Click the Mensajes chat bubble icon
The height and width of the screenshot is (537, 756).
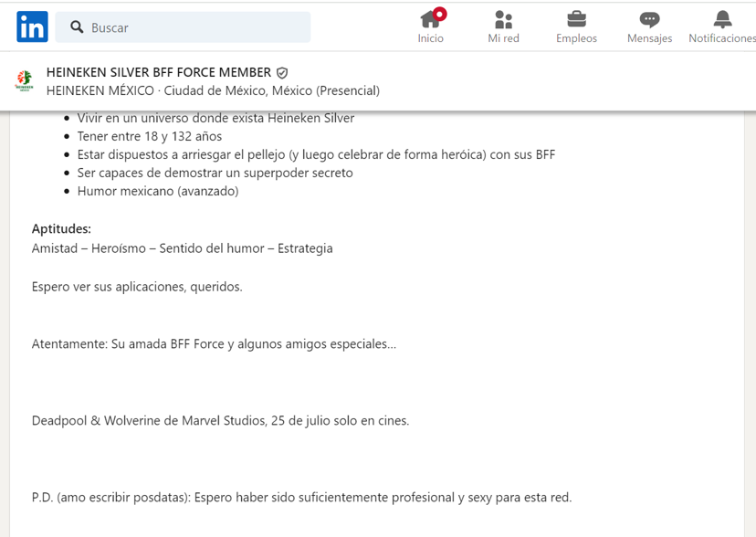click(x=649, y=19)
